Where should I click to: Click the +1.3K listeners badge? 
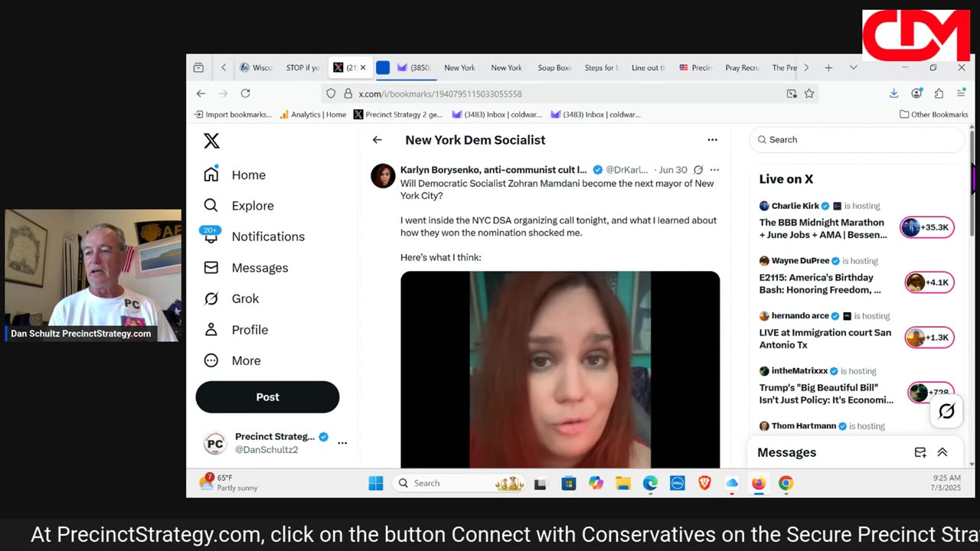[929, 337]
